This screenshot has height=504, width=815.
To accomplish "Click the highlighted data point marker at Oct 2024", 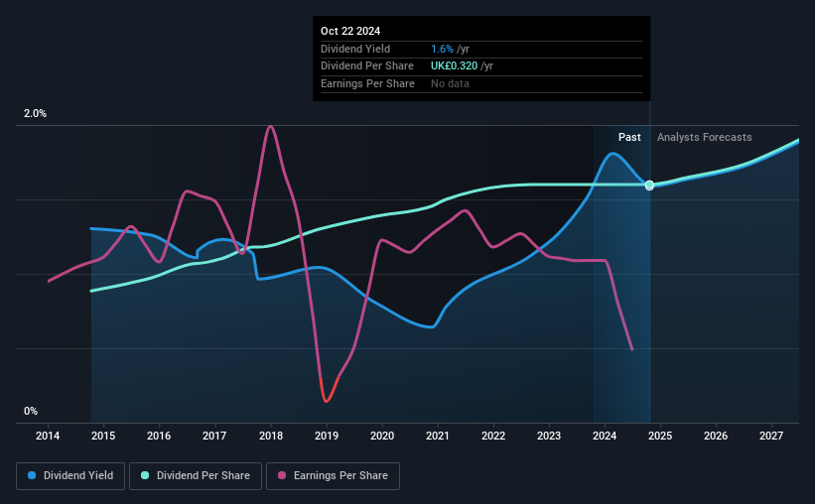I will (x=649, y=185).
